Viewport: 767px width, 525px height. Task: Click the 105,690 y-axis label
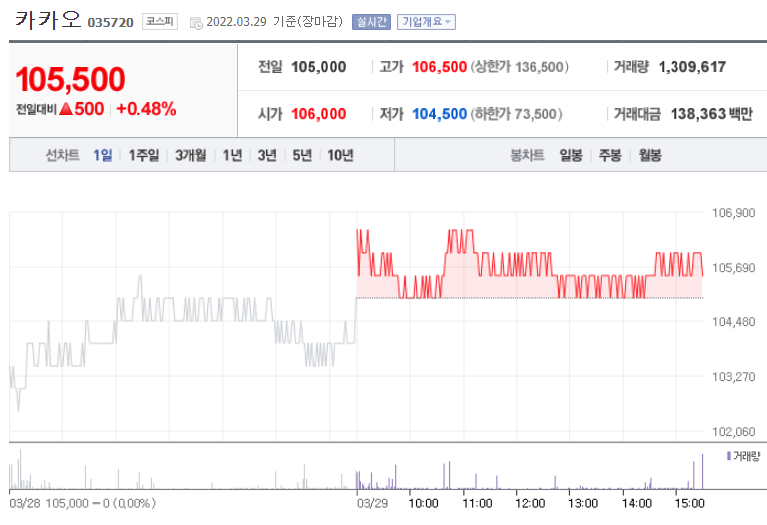click(x=733, y=268)
